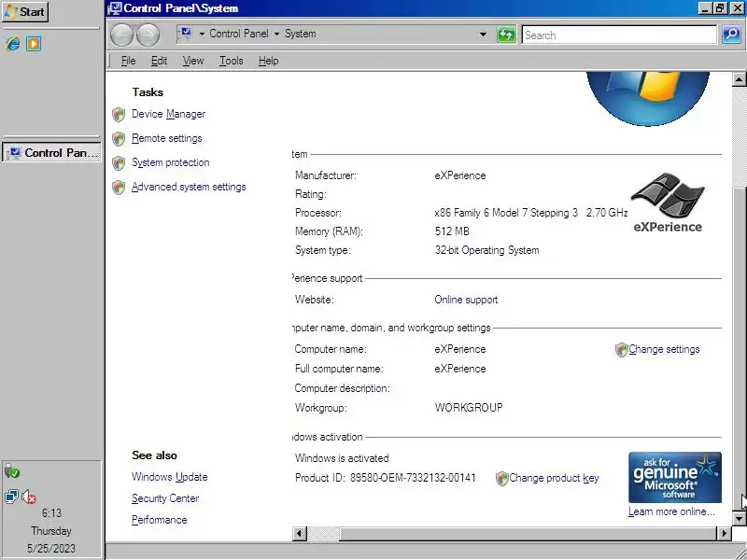Open Windows Update under See also
The width and height of the screenshot is (747, 560).
tap(170, 477)
